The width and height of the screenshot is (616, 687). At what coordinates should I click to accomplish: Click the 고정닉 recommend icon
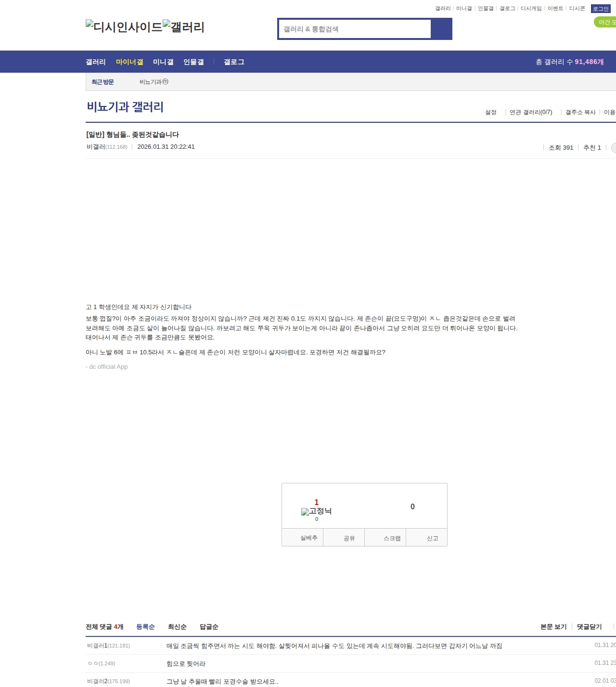[x=316, y=511]
